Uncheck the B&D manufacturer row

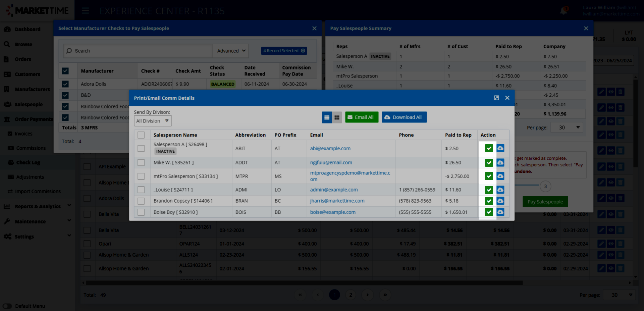pos(65,95)
